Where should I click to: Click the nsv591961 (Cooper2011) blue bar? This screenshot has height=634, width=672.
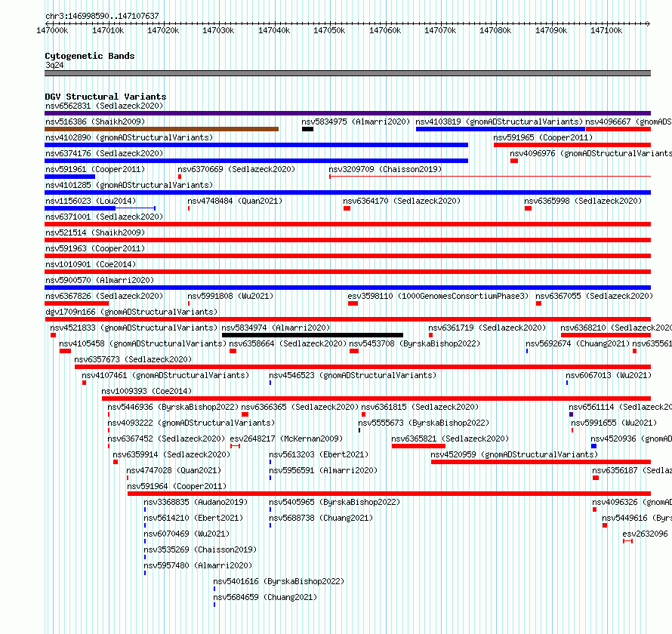[70, 177]
